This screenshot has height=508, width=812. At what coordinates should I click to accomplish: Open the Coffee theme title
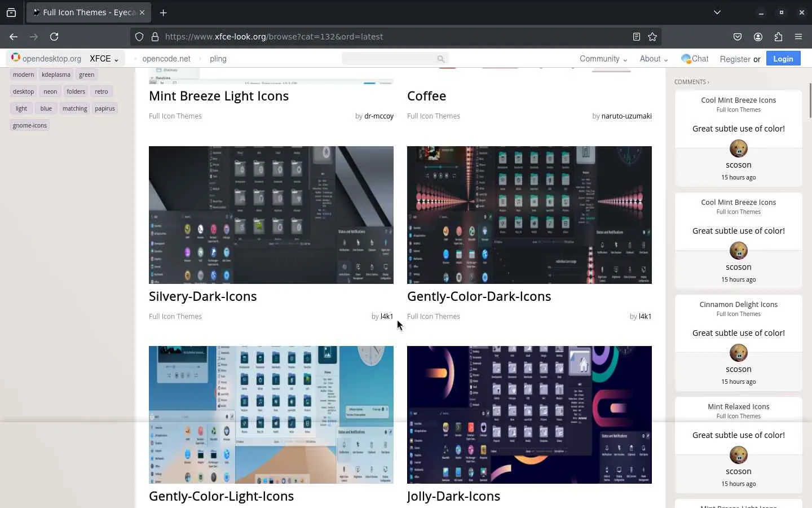tap(426, 96)
